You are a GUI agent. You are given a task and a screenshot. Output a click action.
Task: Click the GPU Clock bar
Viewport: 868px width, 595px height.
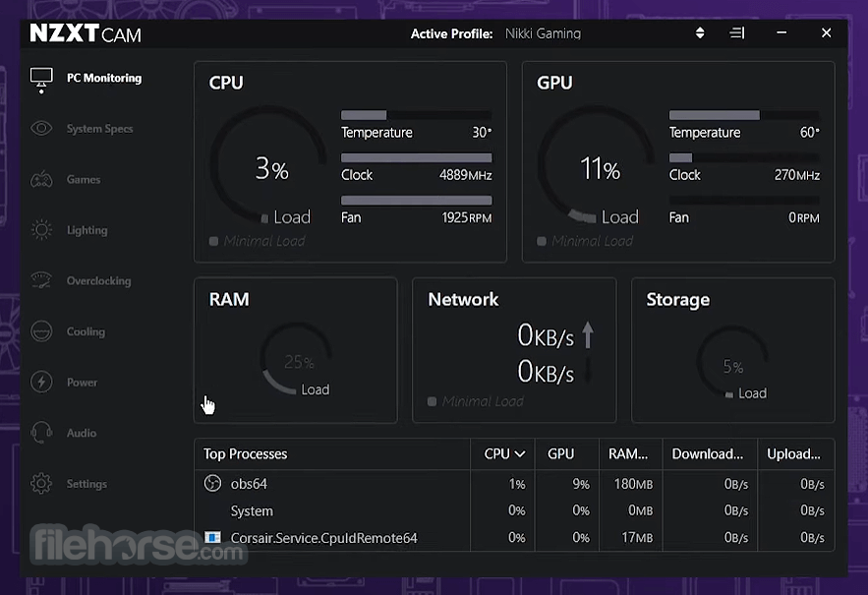click(744, 158)
